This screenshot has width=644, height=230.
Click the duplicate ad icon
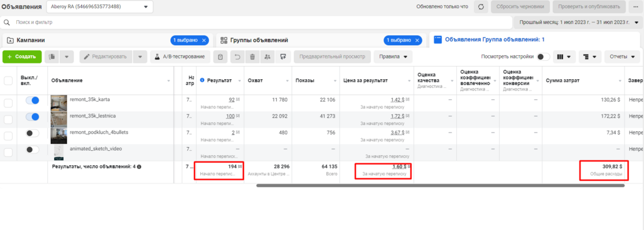51,57
